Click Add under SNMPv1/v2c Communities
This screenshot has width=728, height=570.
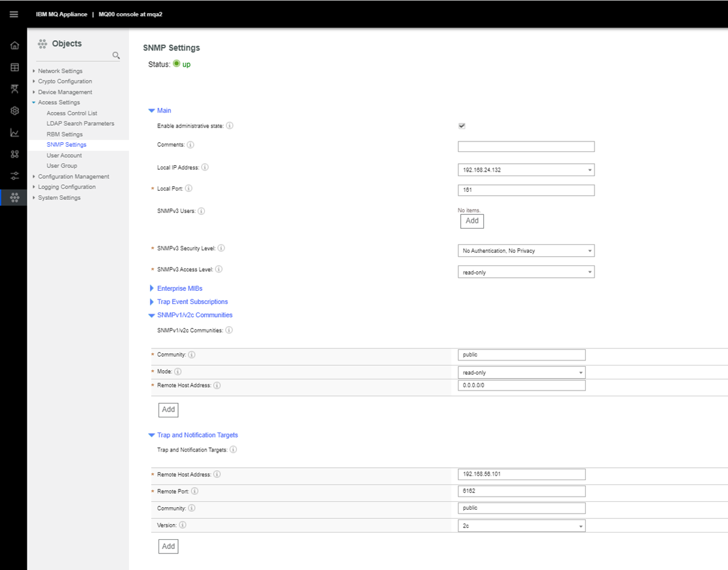point(168,409)
